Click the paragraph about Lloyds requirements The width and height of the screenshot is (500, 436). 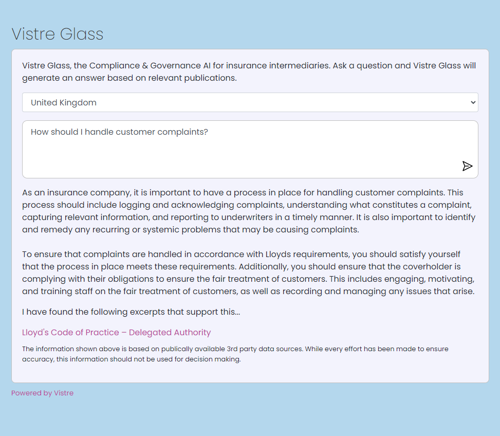248,273
